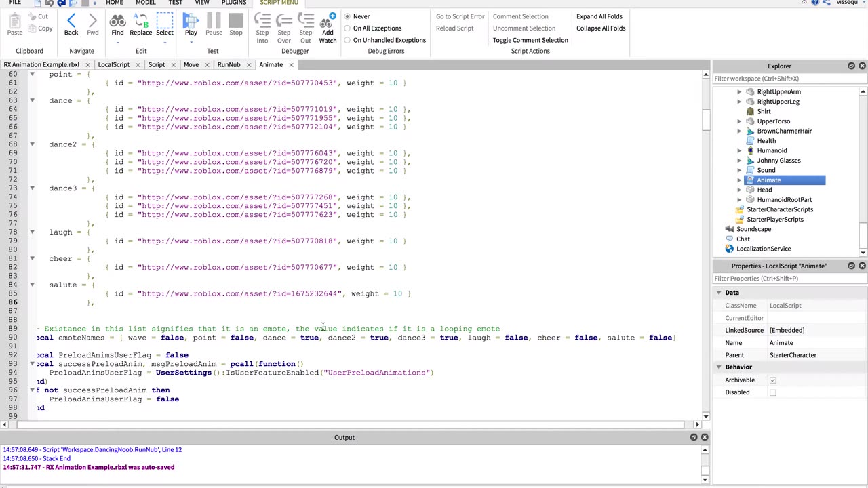Click the StarterPlayerScripts folder icon
Viewport: 868px width, 488px height.
click(740, 219)
